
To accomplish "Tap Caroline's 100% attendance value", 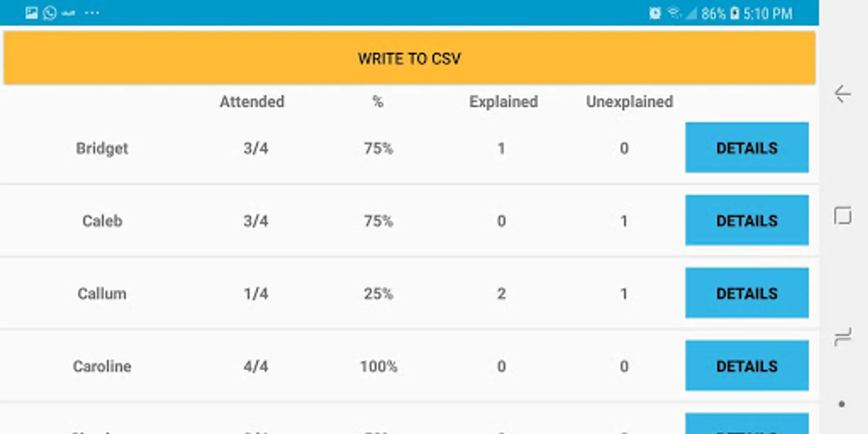I will [379, 366].
